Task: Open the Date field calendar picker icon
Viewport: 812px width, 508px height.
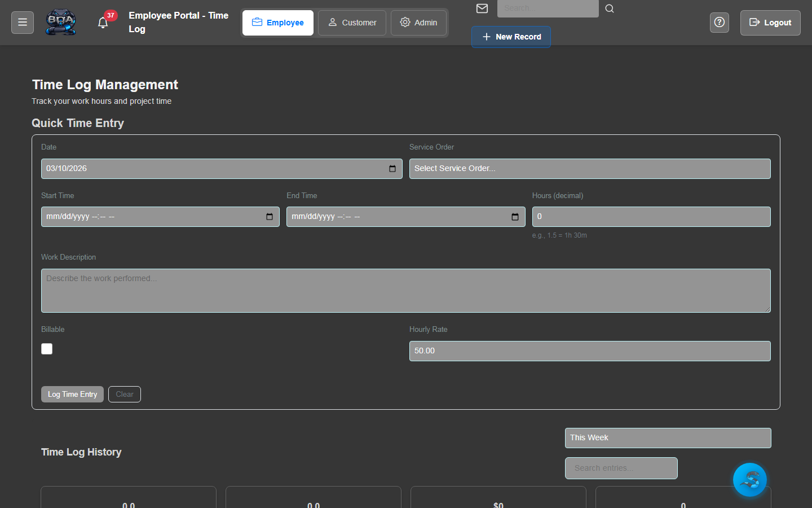Action: pos(392,168)
